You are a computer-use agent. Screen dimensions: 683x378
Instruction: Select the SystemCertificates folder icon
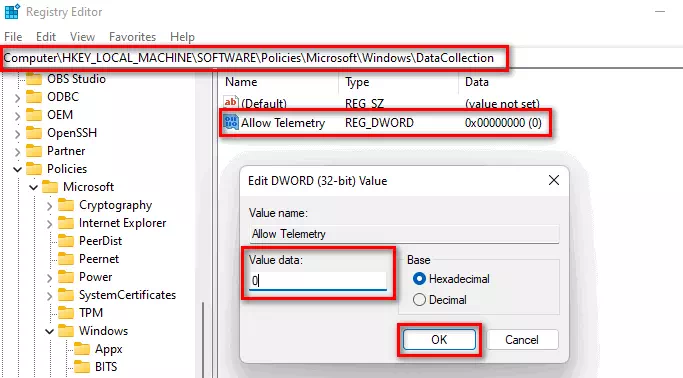pos(66,295)
